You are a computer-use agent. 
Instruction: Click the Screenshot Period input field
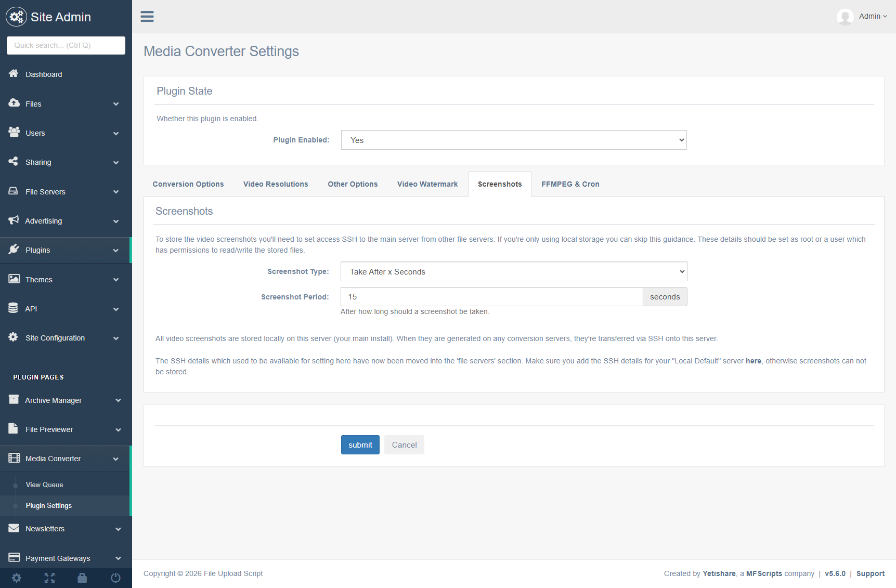491,297
